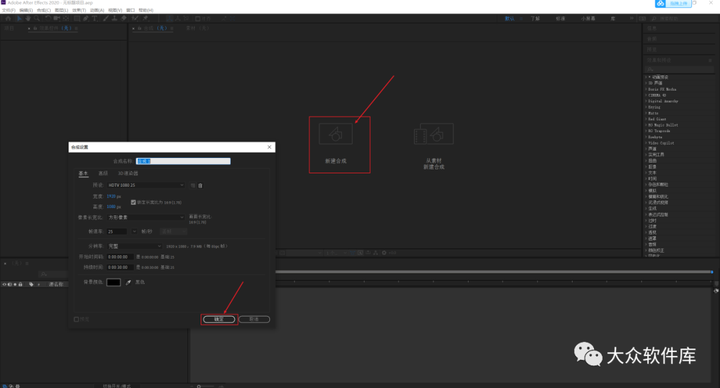Select the Brush tool
Viewport: 720px width, 388px height.
(x=106, y=18)
